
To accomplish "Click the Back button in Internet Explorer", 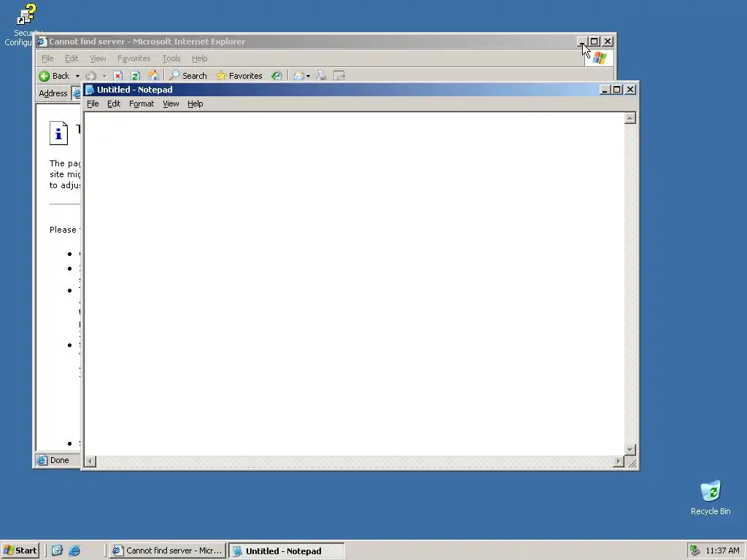I will [x=54, y=76].
